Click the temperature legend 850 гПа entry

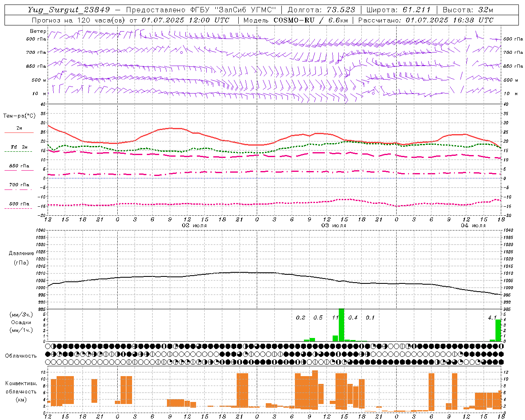click(x=19, y=166)
